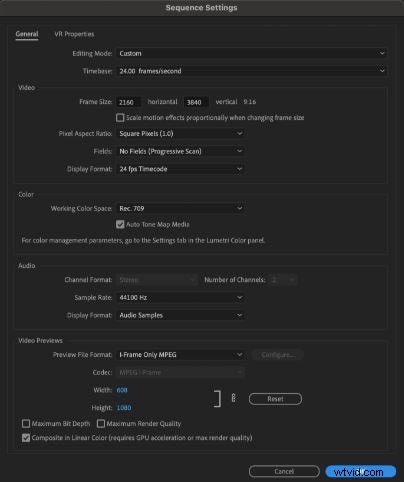The height and width of the screenshot is (482, 404).
Task: Open the VR Properties tab
Action: point(74,34)
